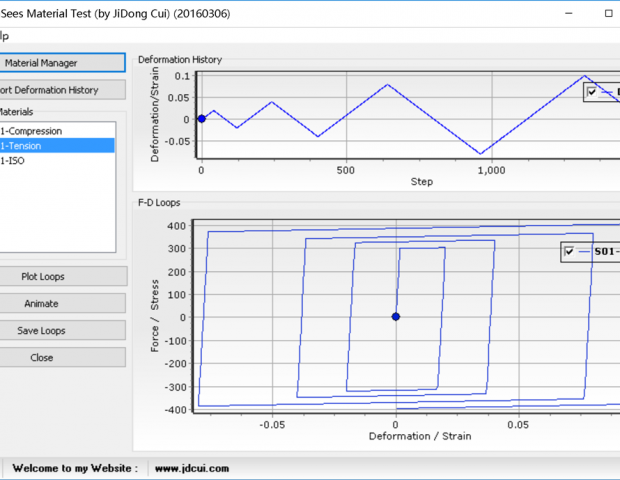This screenshot has width=620, height=480.
Task: Click the blue marker dot on Deformation History
Action: 201,119
